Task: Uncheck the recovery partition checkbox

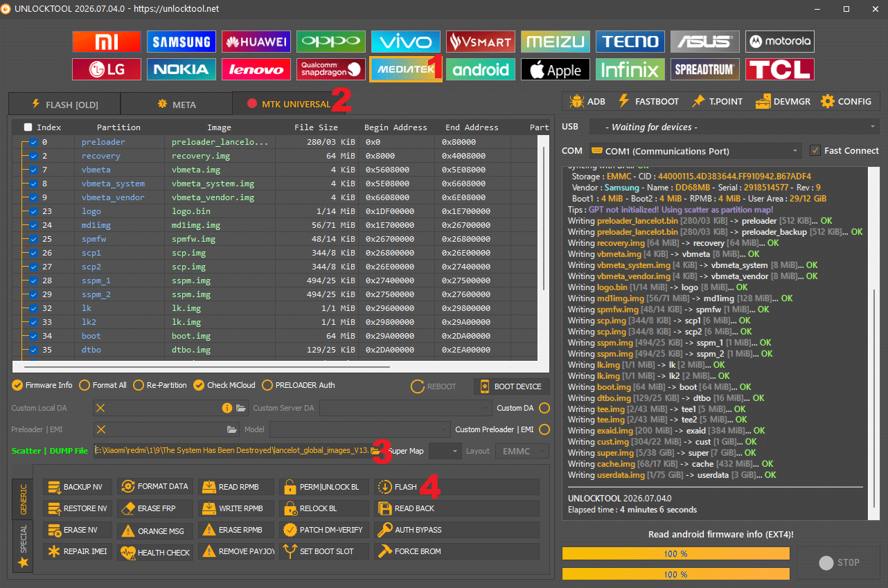Action: 33,156
